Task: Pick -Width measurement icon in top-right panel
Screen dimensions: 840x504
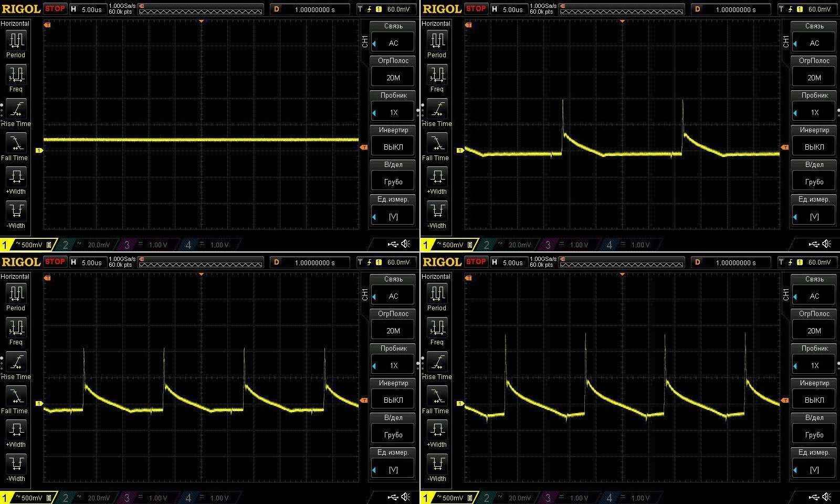Action: click(x=437, y=211)
